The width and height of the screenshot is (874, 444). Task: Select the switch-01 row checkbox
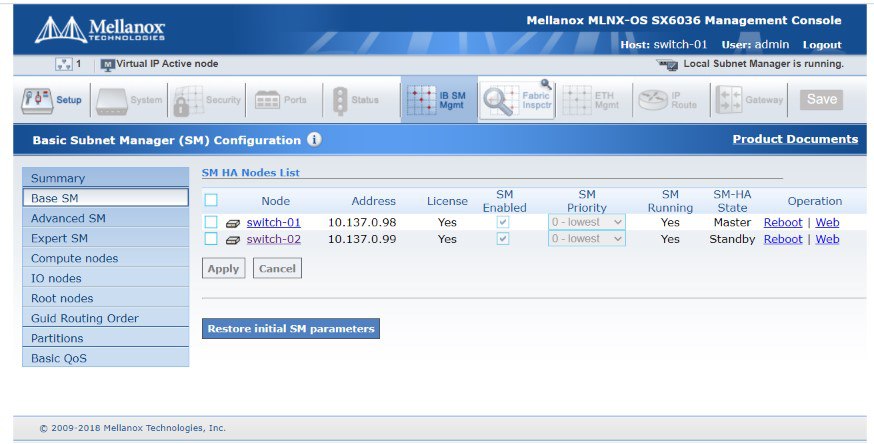click(x=211, y=222)
